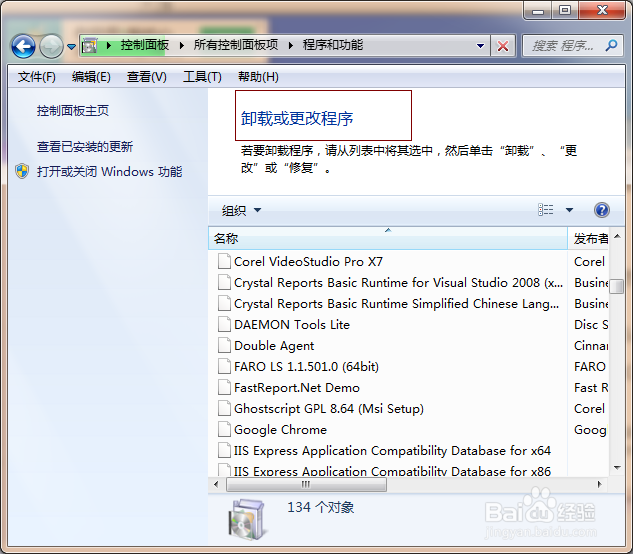Screen dimensions: 633x554
Task: Click the change view icon
Action: point(545,210)
